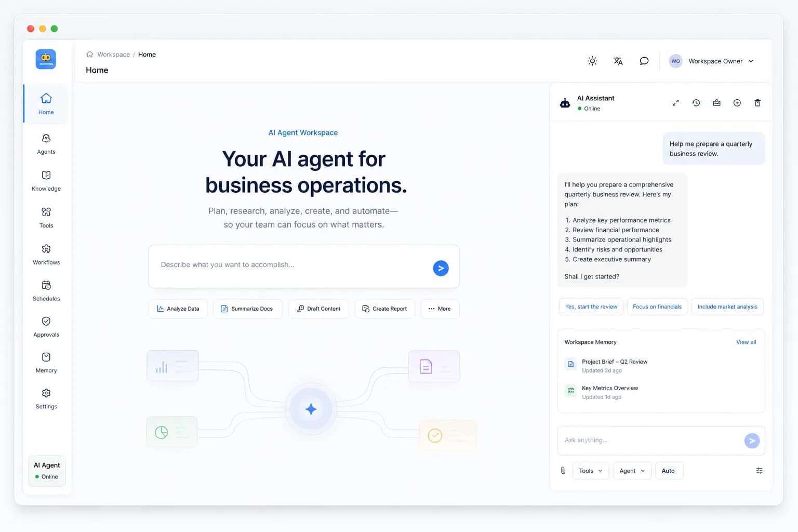Open Approvals in the sidebar

pyautogui.click(x=46, y=327)
